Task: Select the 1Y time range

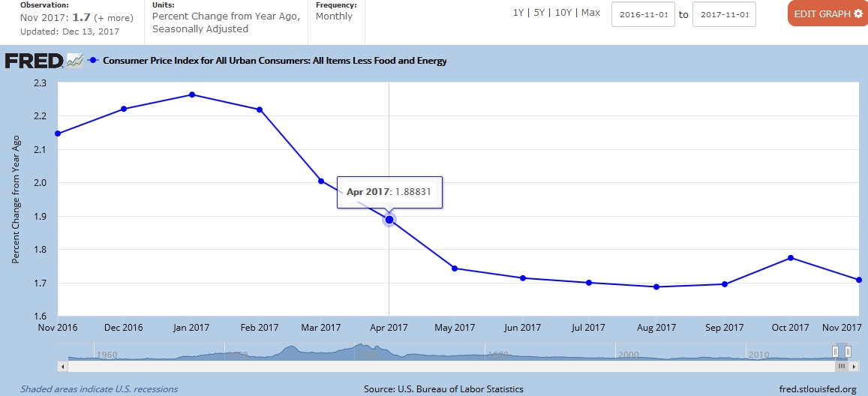Action: [x=518, y=13]
